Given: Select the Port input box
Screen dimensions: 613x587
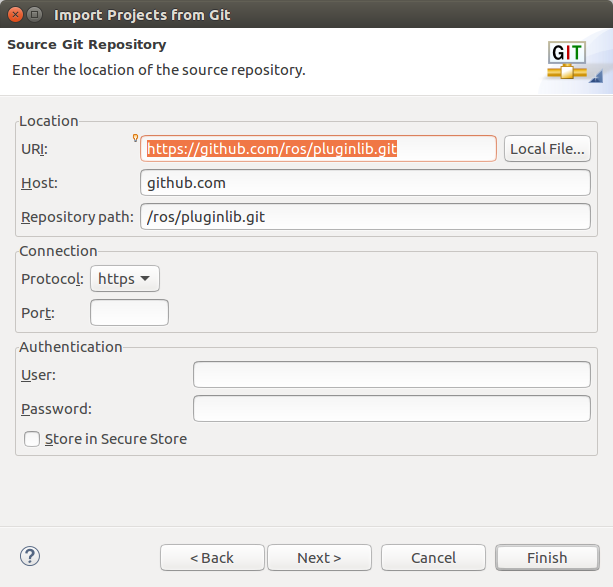Looking at the screenshot, I should click(x=129, y=313).
